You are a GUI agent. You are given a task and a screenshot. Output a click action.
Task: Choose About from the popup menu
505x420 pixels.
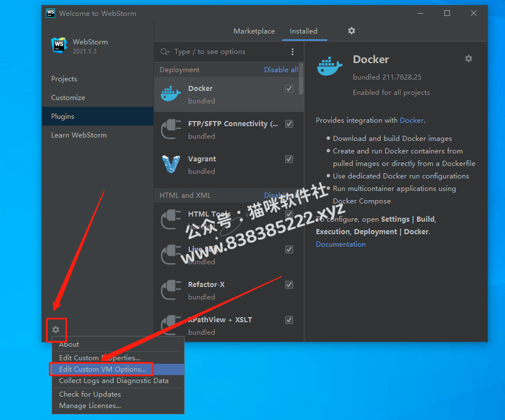tap(118, 344)
